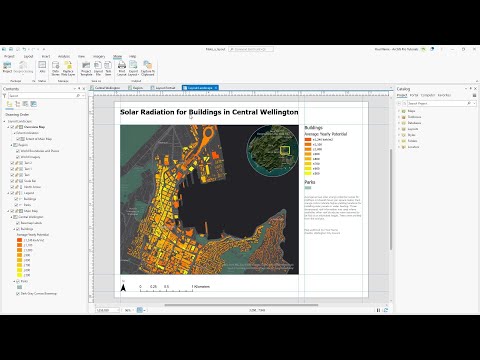Toggle the World Imagery layer checkbox
The height and width of the screenshot is (360, 480).
click(x=18, y=157)
